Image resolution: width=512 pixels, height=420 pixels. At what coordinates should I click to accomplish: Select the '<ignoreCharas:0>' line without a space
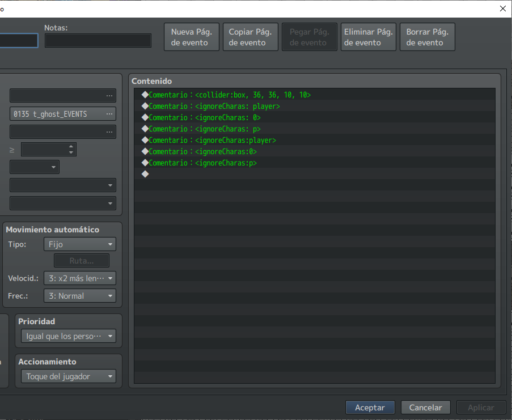click(x=315, y=152)
